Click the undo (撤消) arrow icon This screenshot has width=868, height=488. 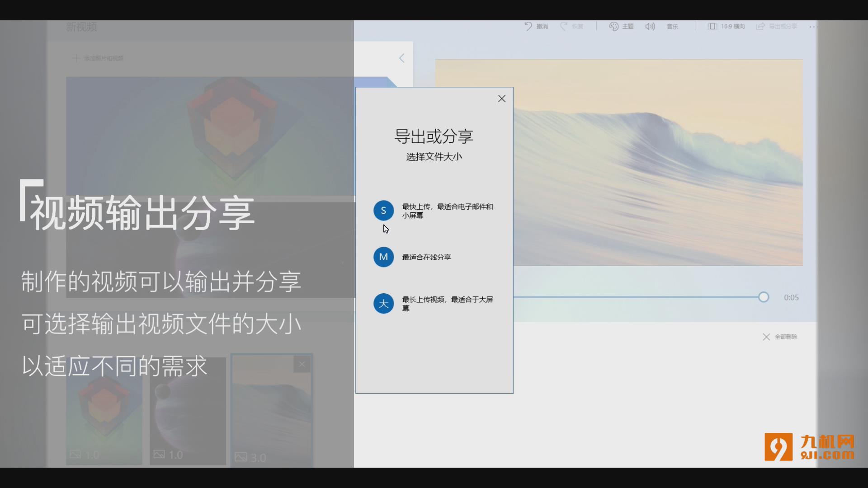pos(528,26)
